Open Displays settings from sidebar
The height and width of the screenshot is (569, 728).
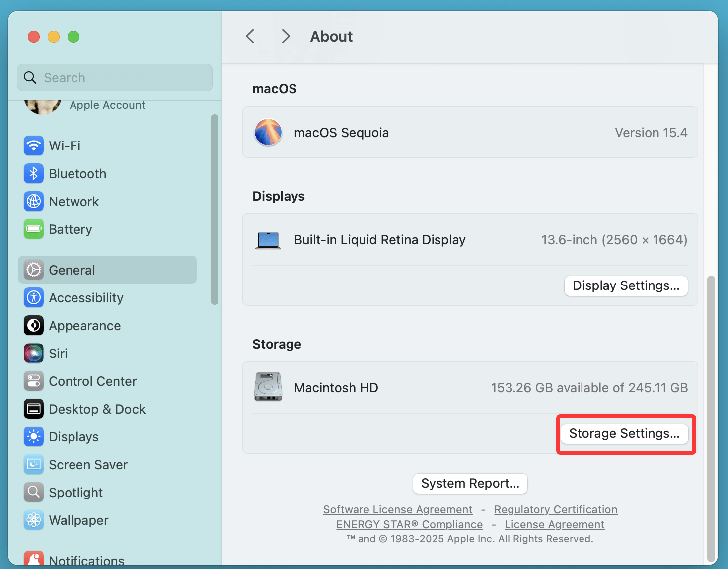(73, 436)
